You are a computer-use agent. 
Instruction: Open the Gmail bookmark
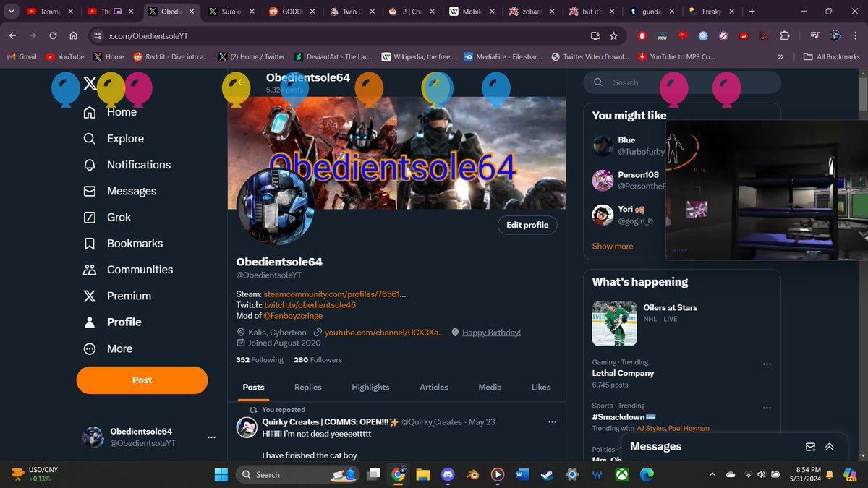coord(22,56)
